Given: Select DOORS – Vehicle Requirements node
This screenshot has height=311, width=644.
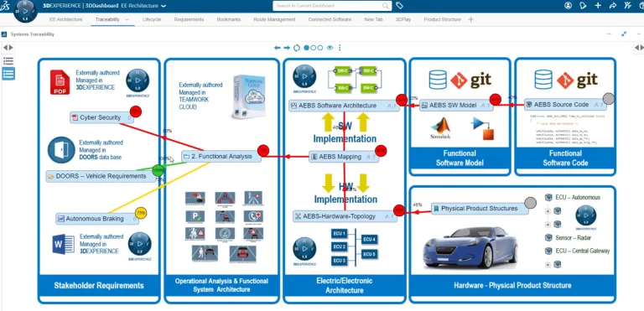Looking at the screenshot, I should [x=101, y=176].
